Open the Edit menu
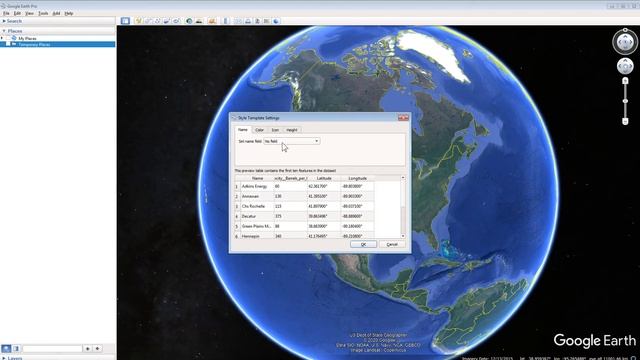Image resolution: width=640 pixels, height=360 pixels. click(17, 13)
